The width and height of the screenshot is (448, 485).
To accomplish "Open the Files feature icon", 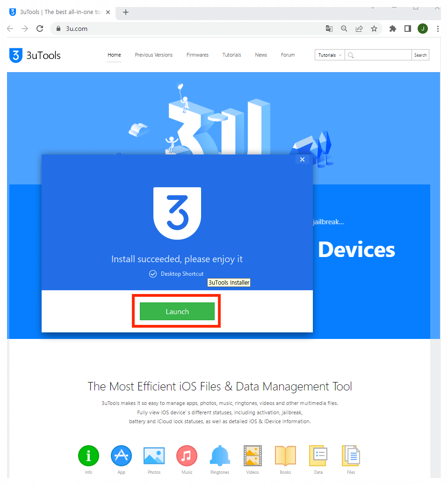I will (x=351, y=456).
